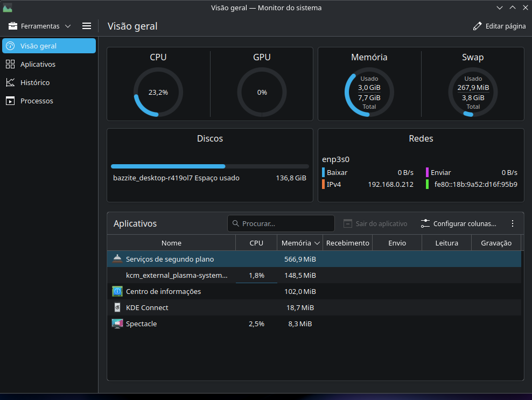This screenshot has width=532, height=400.
Task: Click the IPv4 orange color indicator
Action: tap(323, 184)
